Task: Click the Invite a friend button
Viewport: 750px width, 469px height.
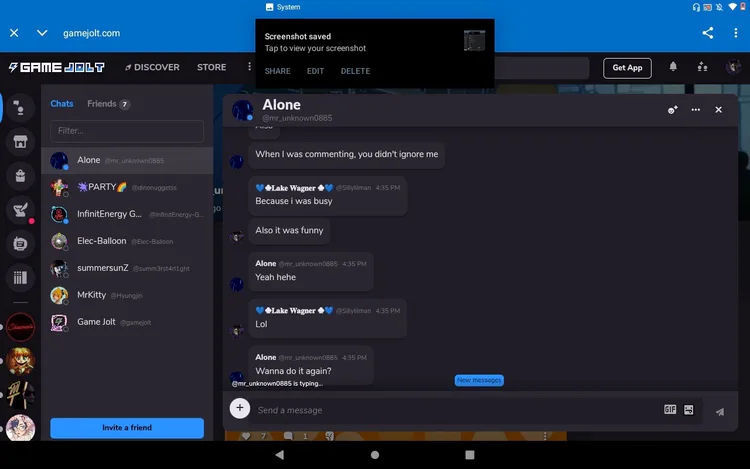Action: tap(127, 428)
